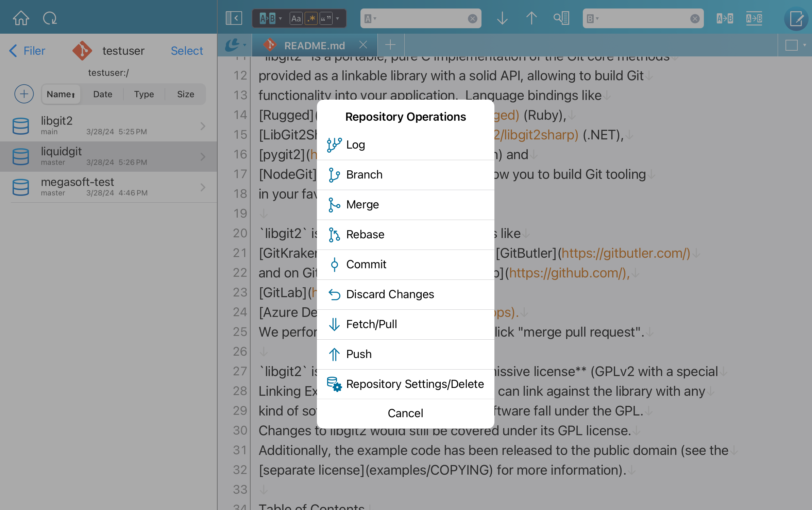Viewport: 812px width, 510px height.
Task: Open the search results list icon
Action: pyautogui.click(x=561, y=18)
